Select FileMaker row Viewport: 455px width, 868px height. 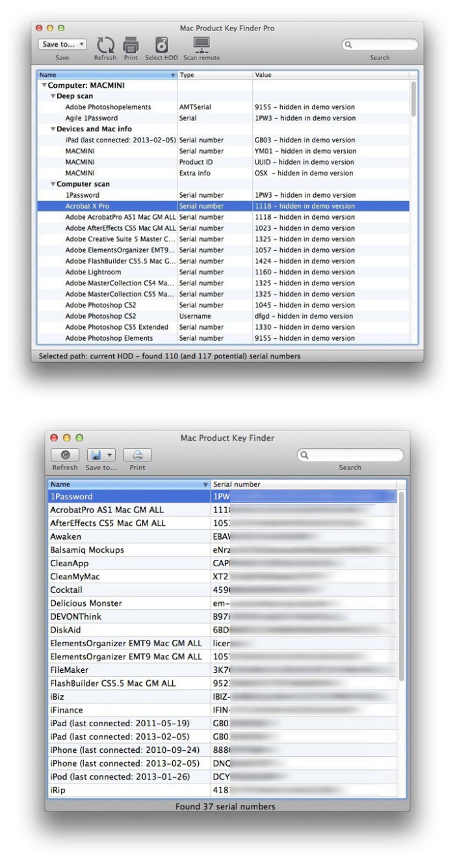pos(223,670)
